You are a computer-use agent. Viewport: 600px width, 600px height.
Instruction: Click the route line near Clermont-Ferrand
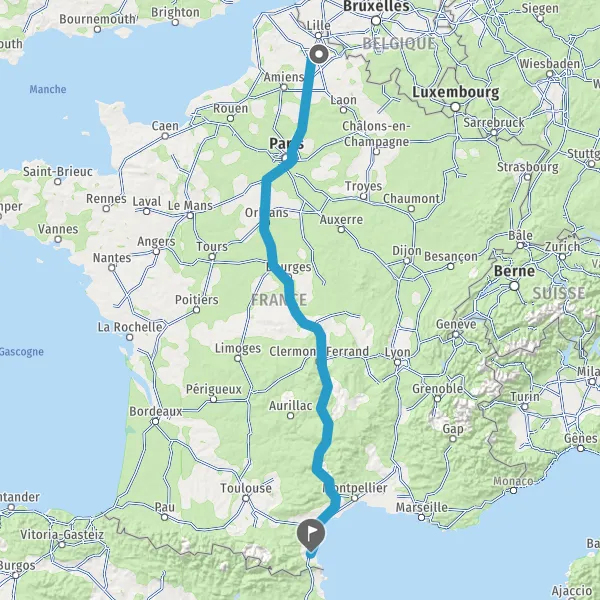click(x=321, y=356)
